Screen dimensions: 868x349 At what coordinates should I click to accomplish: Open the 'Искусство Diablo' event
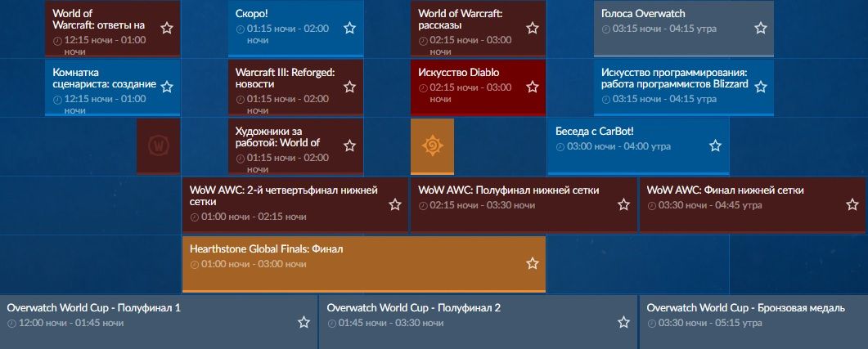point(479,87)
